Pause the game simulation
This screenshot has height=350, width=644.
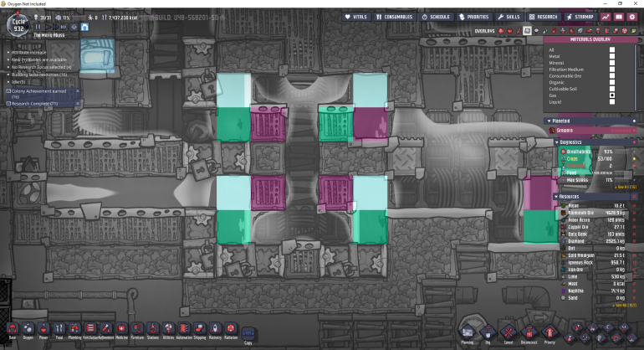tap(38, 27)
